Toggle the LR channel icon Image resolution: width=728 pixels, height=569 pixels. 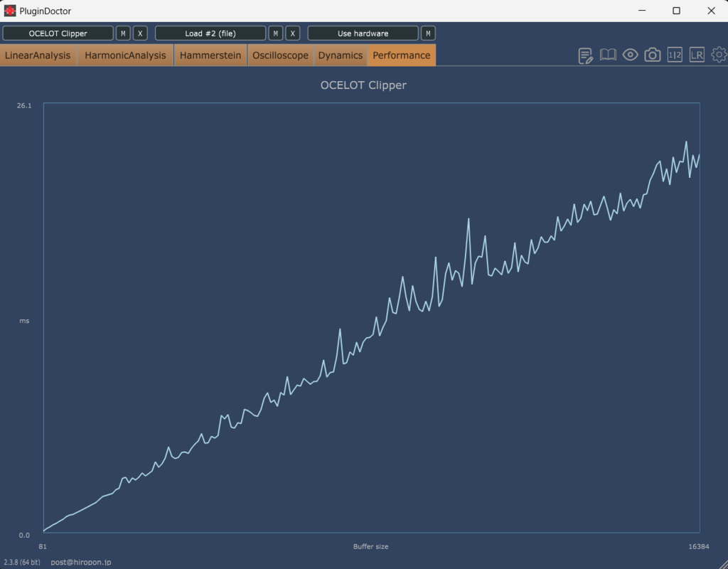[697, 55]
